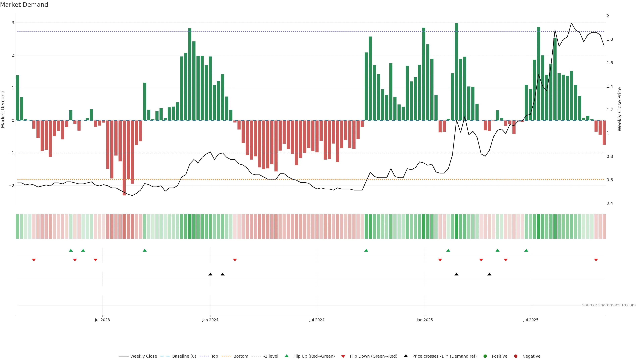The height and width of the screenshot is (362, 644).
Task: Click the Jul 2023 x-axis label
Action: point(102,320)
